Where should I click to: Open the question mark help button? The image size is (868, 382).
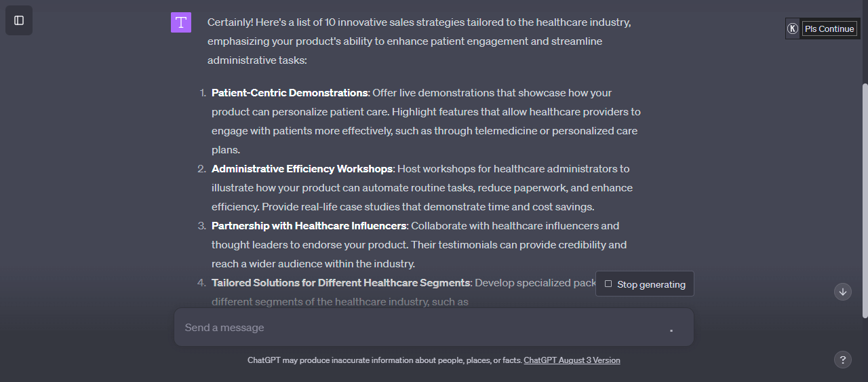tap(842, 360)
